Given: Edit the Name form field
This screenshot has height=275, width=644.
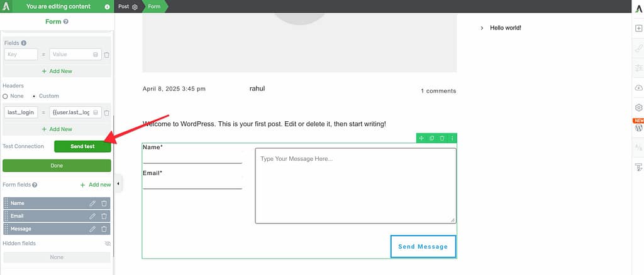Looking at the screenshot, I should [x=92, y=203].
